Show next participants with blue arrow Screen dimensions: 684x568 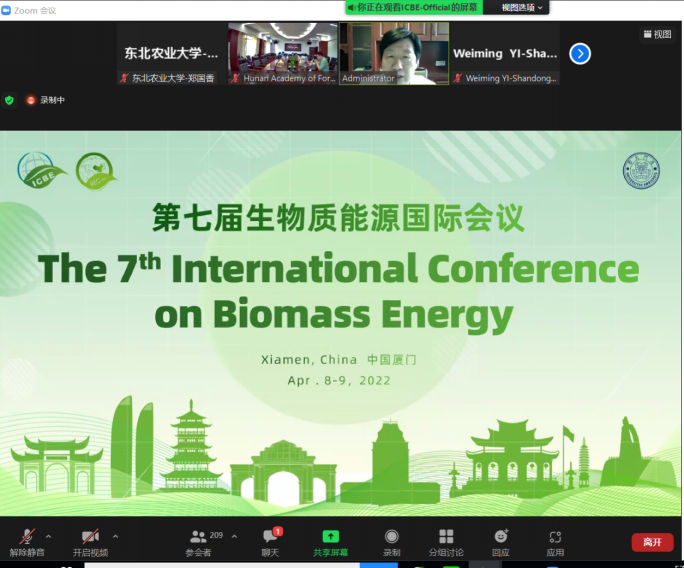(x=580, y=54)
